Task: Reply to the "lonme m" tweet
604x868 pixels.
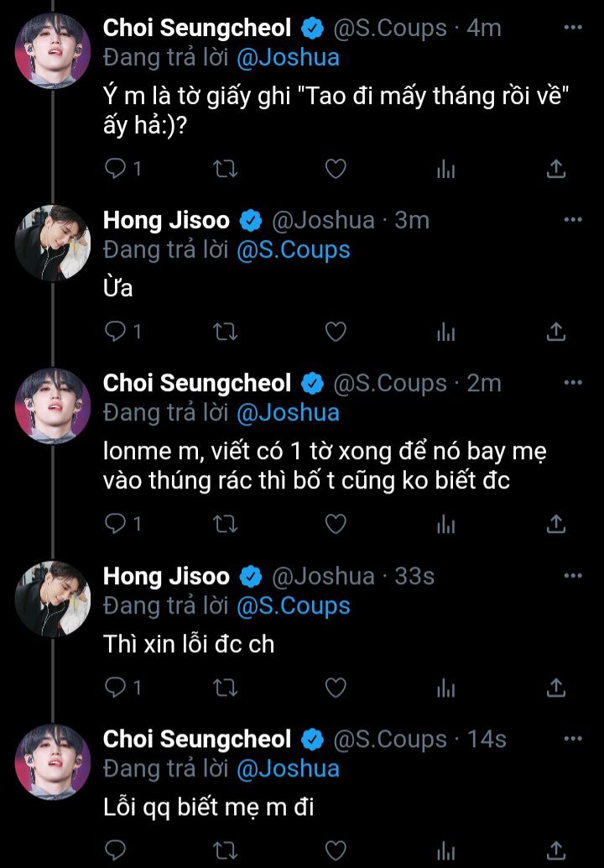Action: point(115,525)
